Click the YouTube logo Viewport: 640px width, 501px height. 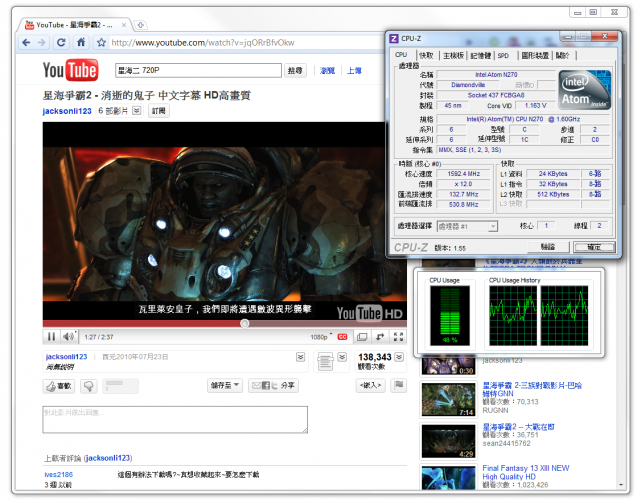[x=70, y=70]
